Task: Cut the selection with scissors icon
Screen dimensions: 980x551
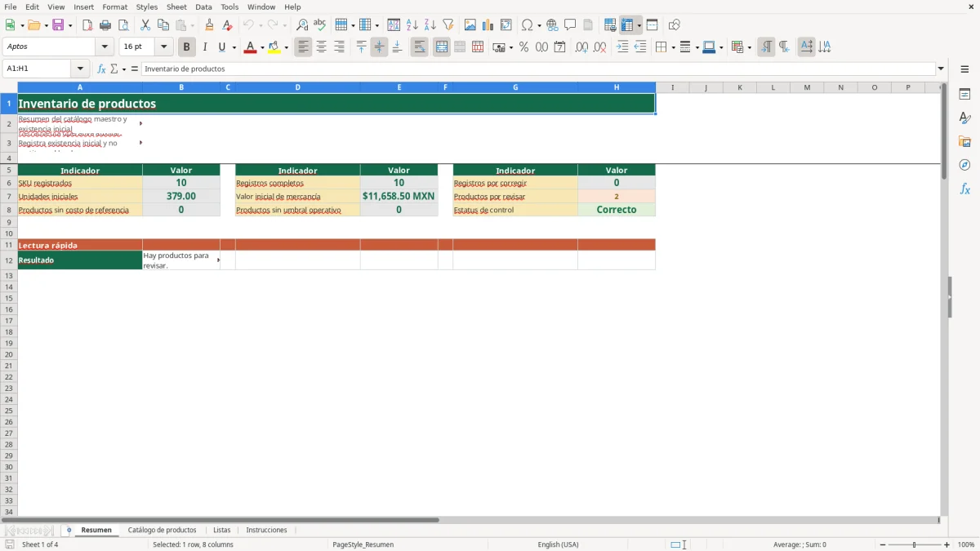Action: pos(145,25)
